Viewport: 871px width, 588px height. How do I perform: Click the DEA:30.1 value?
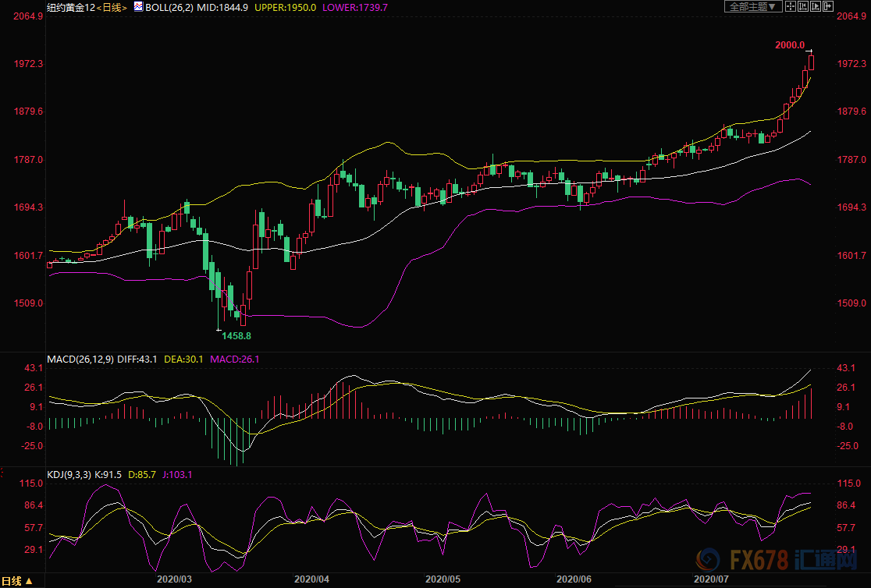pyautogui.click(x=183, y=360)
